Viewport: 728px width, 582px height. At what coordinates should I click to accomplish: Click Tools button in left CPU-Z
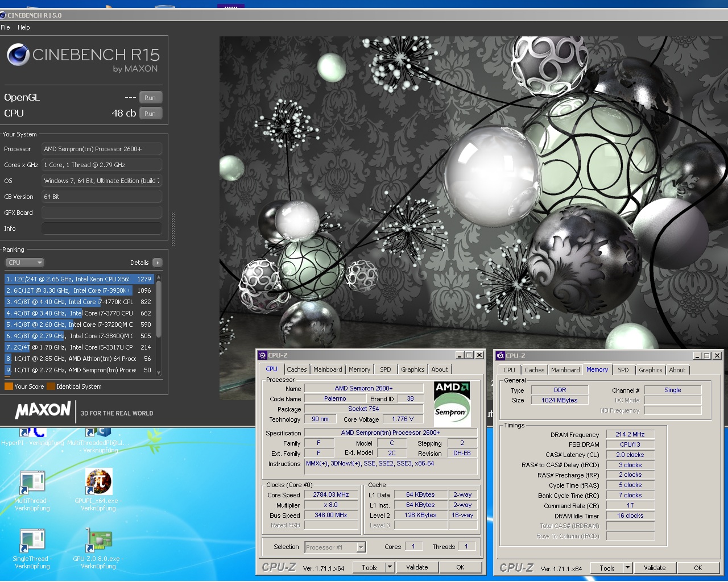(x=369, y=567)
